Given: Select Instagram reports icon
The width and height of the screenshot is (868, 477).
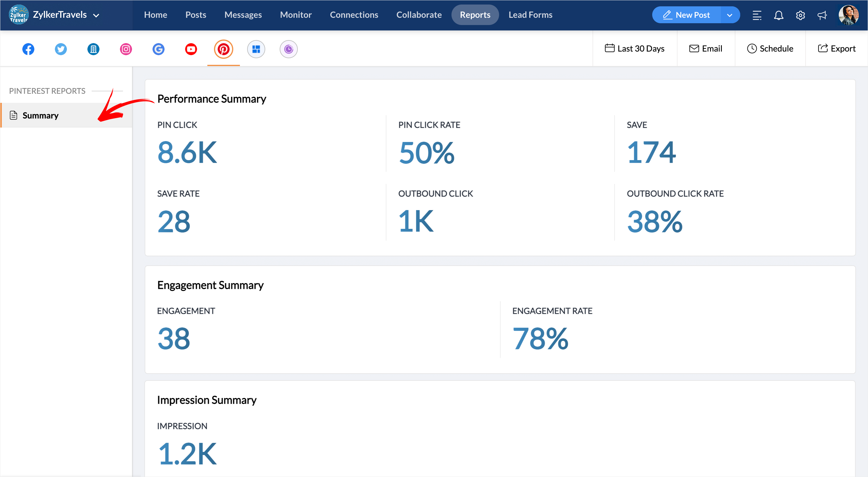Looking at the screenshot, I should tap(126, 49).
